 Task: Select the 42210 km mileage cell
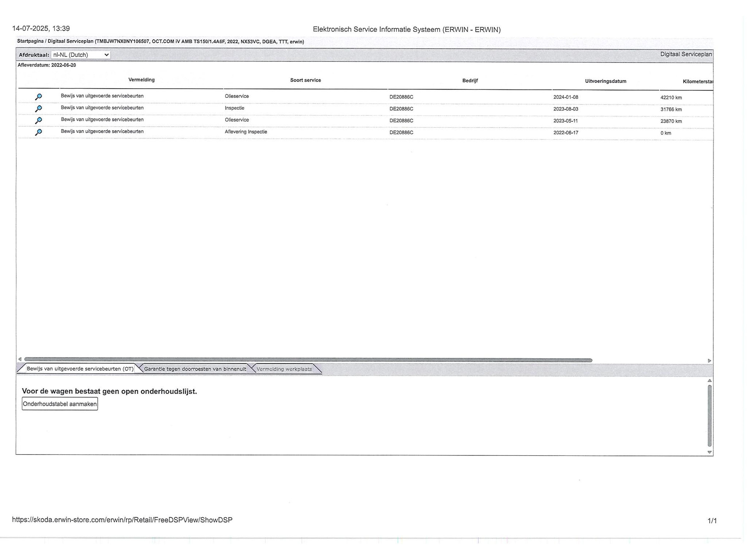(671, 98)
